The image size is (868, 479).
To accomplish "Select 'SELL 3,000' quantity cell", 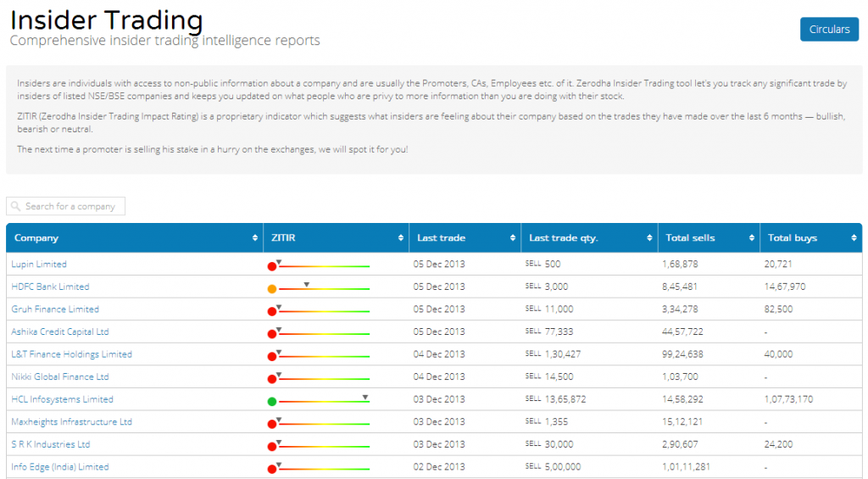I will (547, 287).
